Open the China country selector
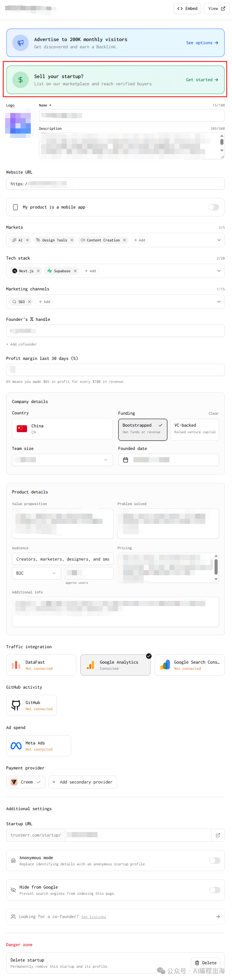Screen dimensions: 232x980 click(x=62, y=429)
